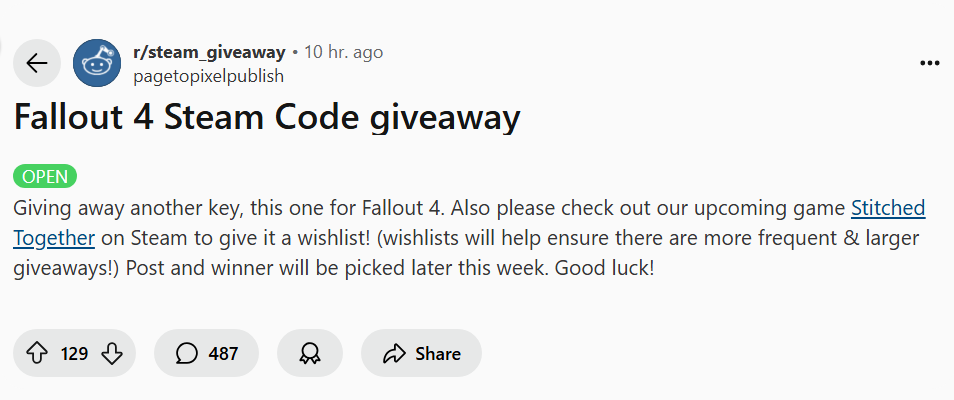Click the 'Fallout 4 Steam Code giveaway' title

click(267, 118)
